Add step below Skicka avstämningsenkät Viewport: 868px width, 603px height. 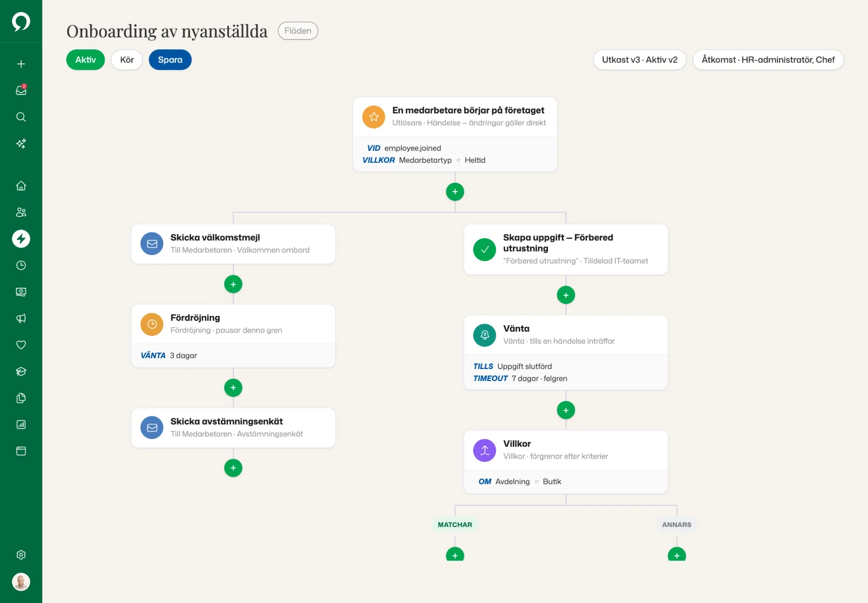click(x=233, y=468)
